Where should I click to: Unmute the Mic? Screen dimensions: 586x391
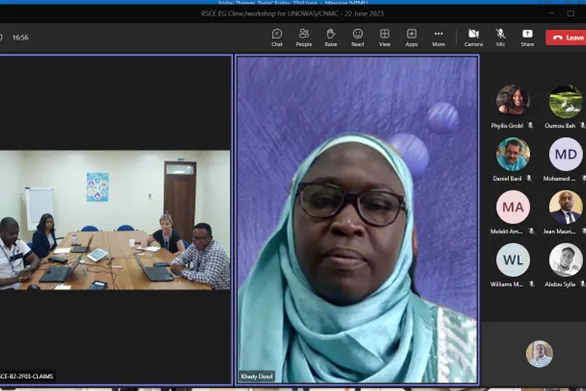click(x=500, y=38)
